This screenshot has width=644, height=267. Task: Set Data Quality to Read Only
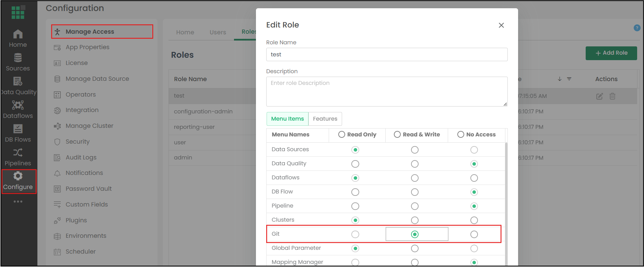pyautogui.click(x=355, y=164)
